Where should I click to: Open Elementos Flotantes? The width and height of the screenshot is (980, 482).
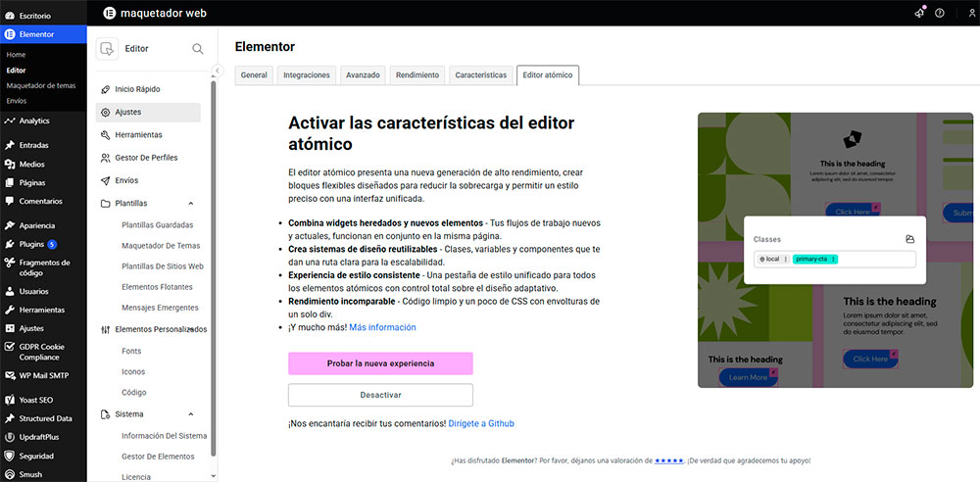click(x=157, y=287)
